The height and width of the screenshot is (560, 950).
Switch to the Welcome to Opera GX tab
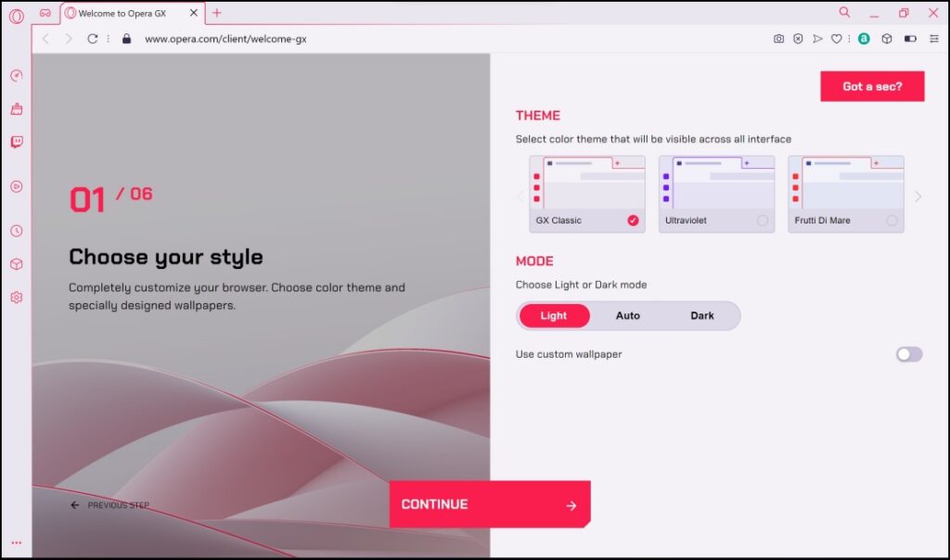[132, 13]
